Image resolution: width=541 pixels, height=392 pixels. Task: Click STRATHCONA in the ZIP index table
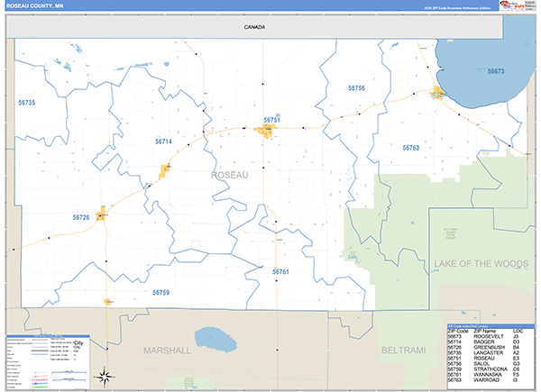coord(491,369)
